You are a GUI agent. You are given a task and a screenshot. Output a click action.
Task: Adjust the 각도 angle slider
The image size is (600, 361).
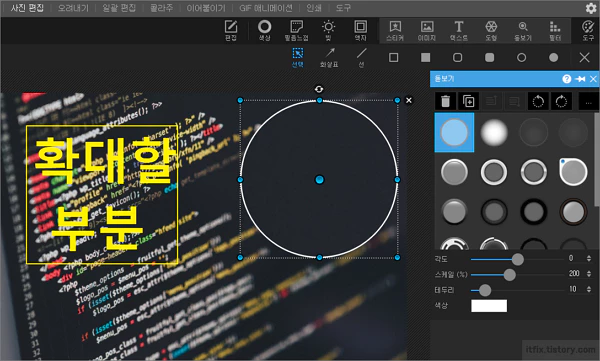pyautogui.click(x=517, y=259)
